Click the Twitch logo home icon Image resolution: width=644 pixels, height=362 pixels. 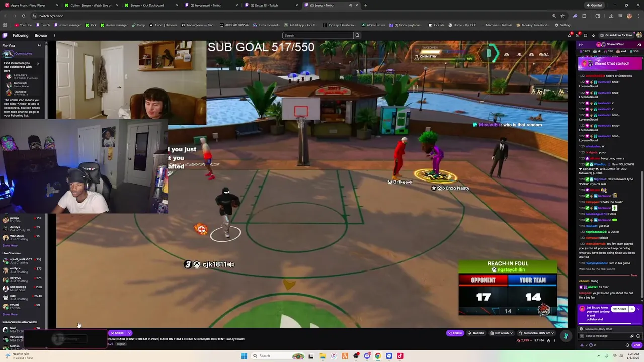tap(5, 35)
